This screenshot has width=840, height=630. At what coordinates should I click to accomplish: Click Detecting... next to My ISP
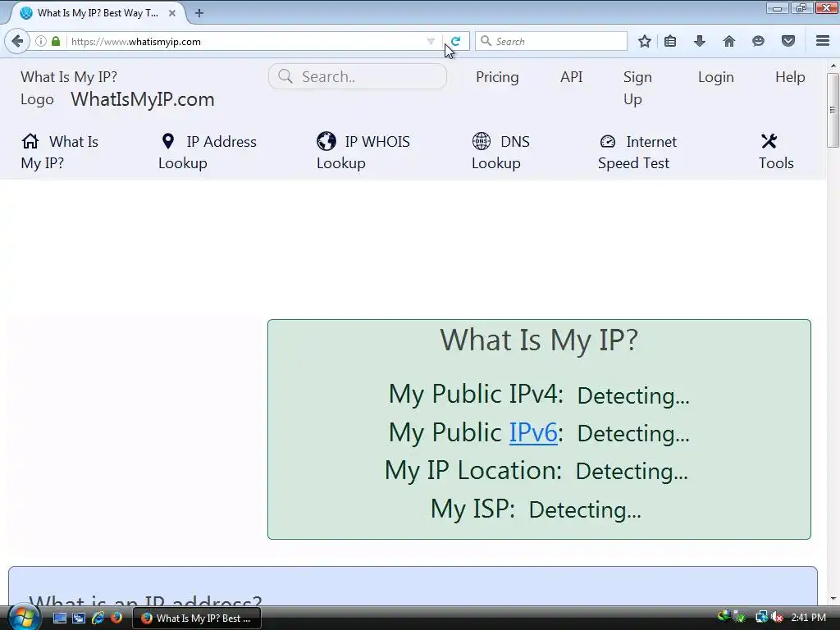[x=584, y=509]
